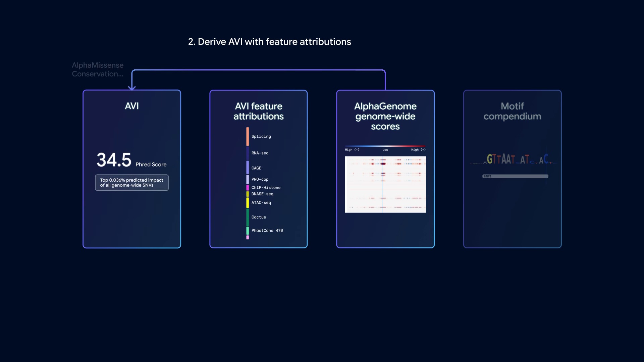Click the 34.5 score value
Image resolution: width=644 pixels, height=362 pixels.
click(114, 160)
